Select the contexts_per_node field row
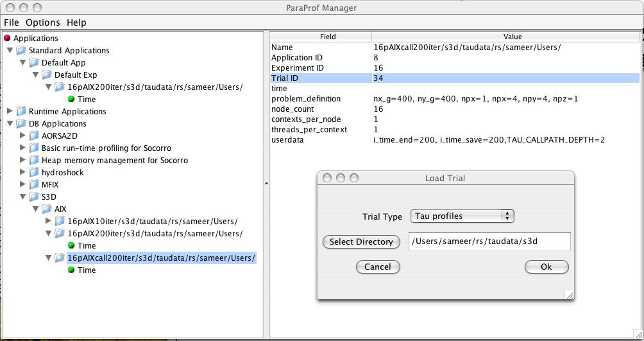The width and height of the screenshot is (644, 341). click(455, 119)
